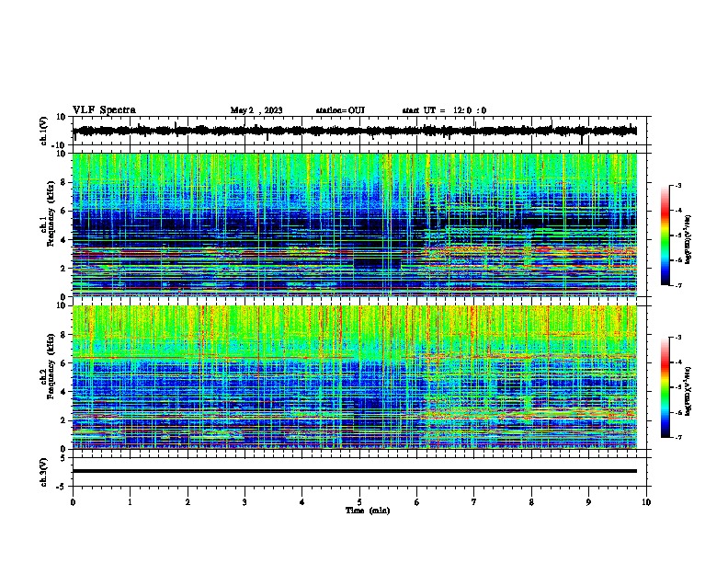
Task: Click the "VLF Spectra" plot title
Action: pos(104,110)
